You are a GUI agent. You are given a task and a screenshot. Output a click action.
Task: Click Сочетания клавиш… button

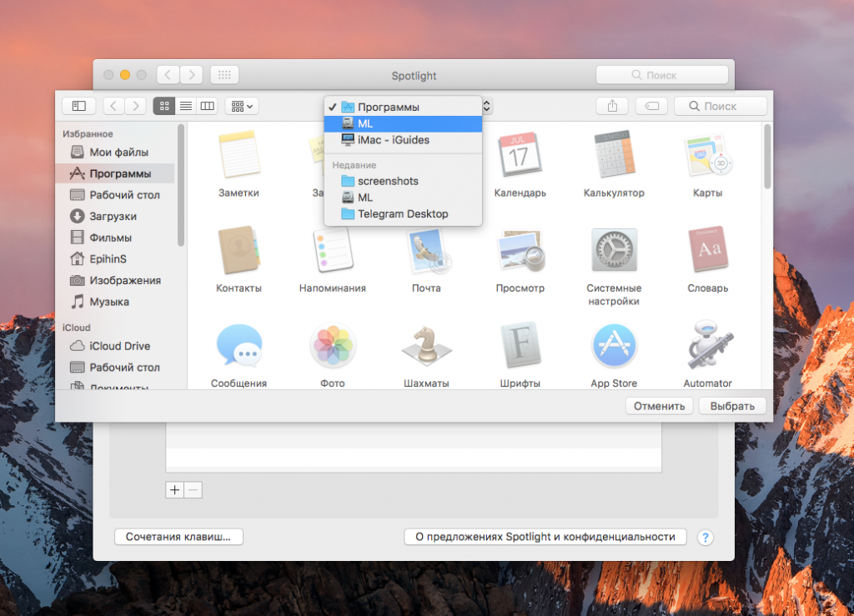coord(178,537)
